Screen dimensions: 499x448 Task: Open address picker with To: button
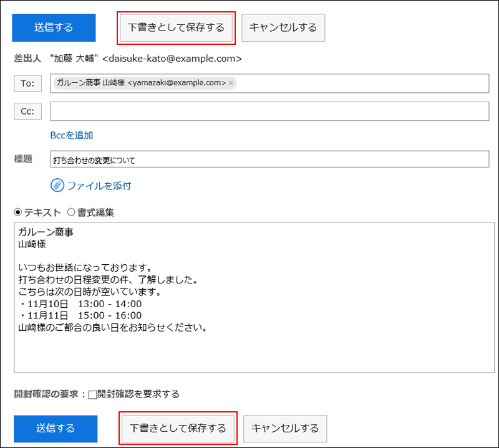27,83
